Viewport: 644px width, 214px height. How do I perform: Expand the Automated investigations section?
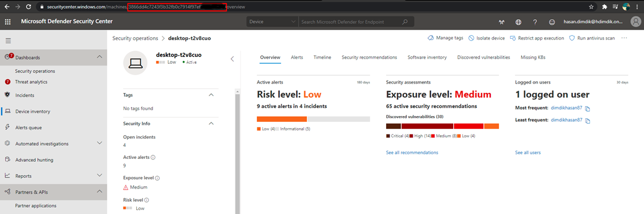(99, 143)
